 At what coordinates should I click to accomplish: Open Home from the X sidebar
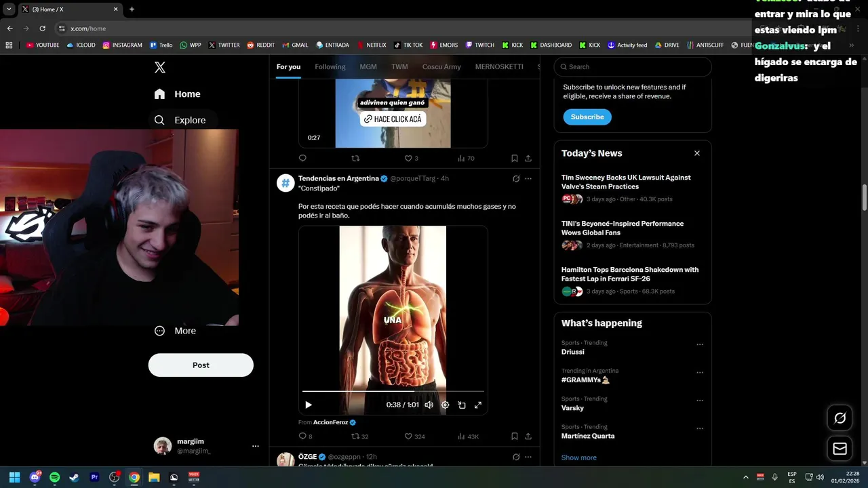(x=177, y=94)
